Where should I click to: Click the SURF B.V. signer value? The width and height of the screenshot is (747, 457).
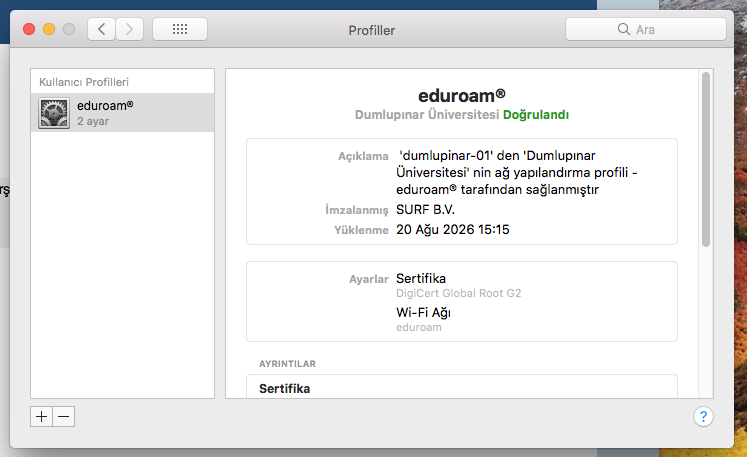click(425, 210)
